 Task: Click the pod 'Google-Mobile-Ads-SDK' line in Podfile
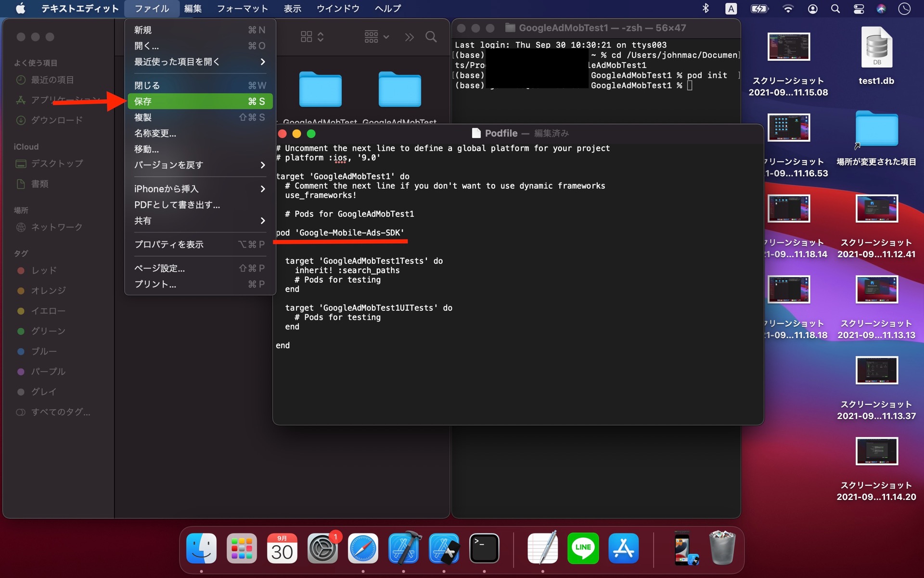340,233
